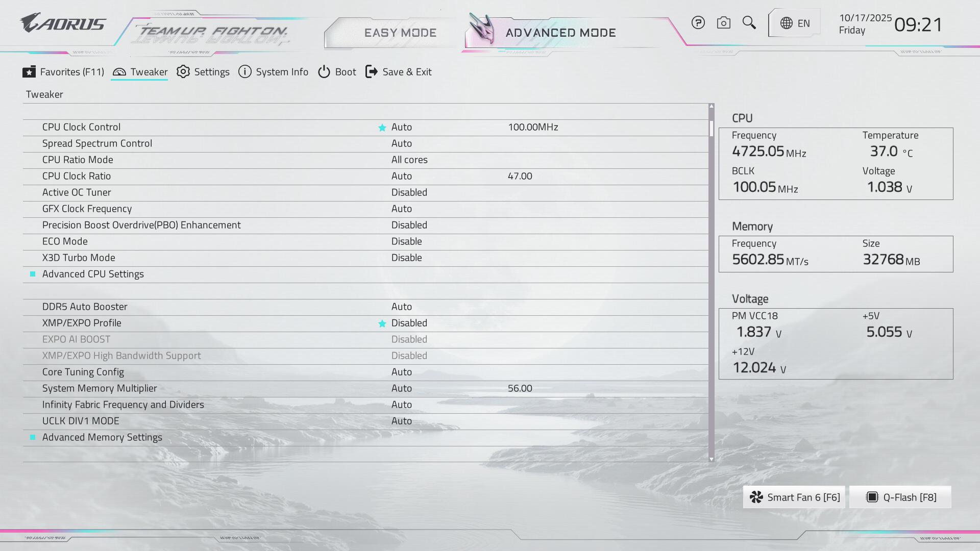980x551 pixels.
Task: Switch to Easy Mode
Action: (400, 33)
